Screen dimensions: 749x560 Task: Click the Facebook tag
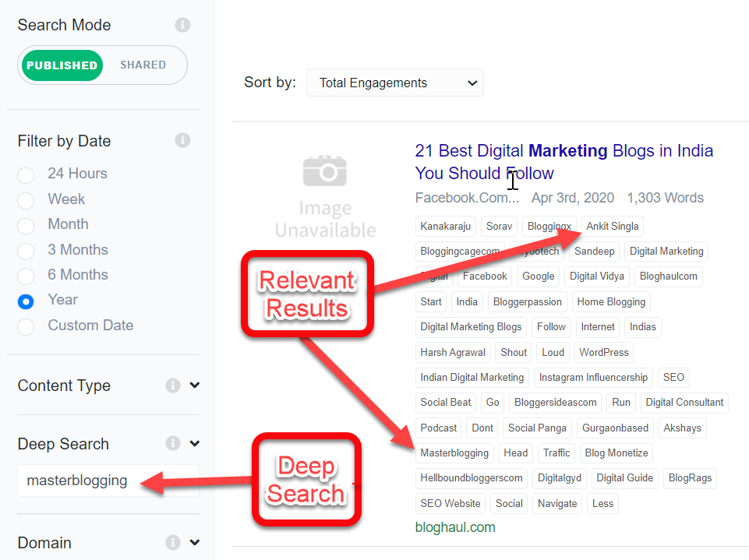tap(485, 276)
